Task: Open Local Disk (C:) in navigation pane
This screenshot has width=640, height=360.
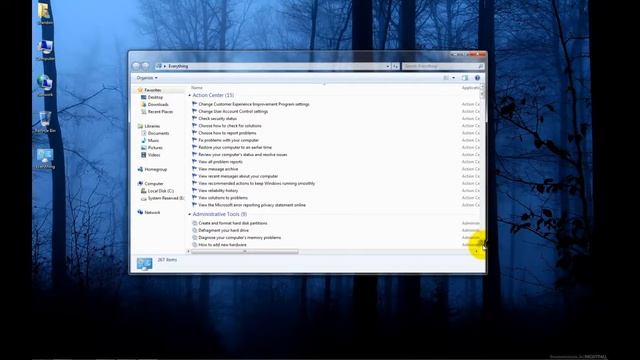Action: (x=160, y=191)
